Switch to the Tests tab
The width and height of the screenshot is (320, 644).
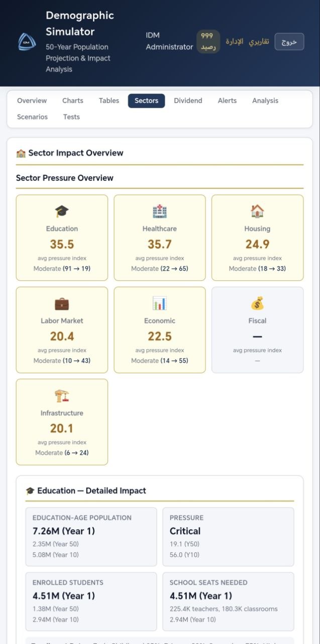point(71,117)
